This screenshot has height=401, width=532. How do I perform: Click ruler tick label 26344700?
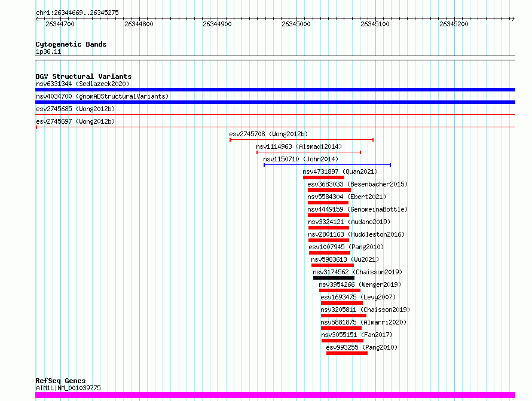tap(60, 24)
